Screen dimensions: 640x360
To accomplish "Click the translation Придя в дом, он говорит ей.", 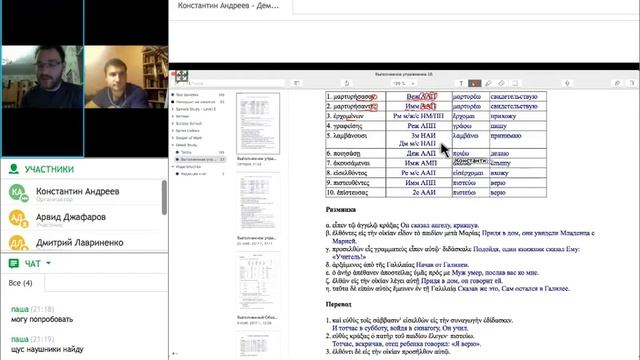I will (462, 281).
